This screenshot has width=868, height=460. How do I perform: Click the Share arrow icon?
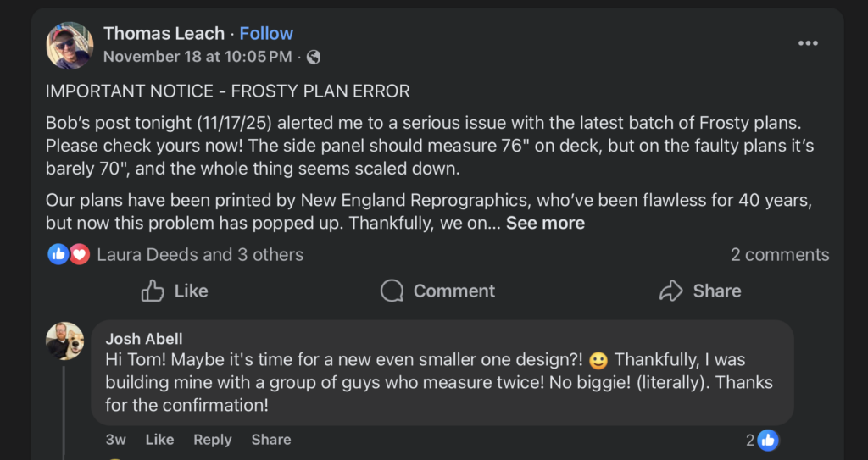coord(670,291)
